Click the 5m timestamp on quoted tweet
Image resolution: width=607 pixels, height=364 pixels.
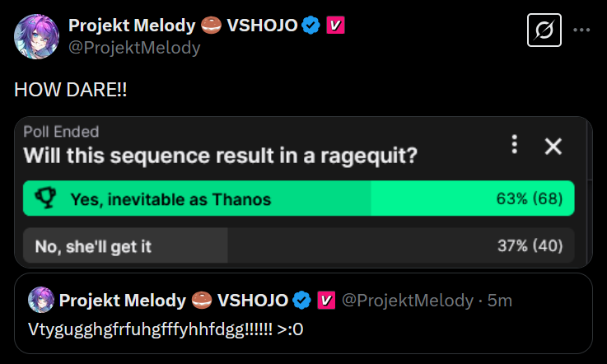499,300
